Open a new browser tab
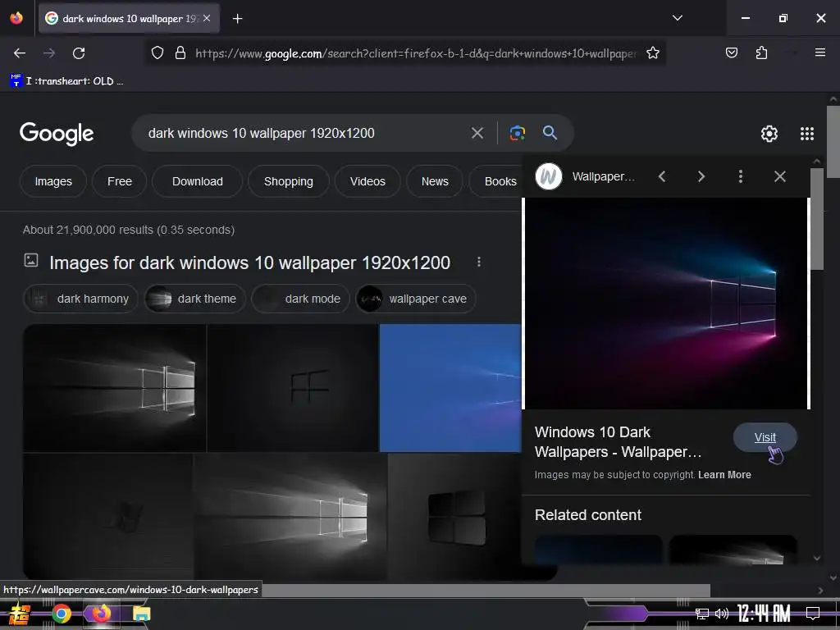 (237, 19)
